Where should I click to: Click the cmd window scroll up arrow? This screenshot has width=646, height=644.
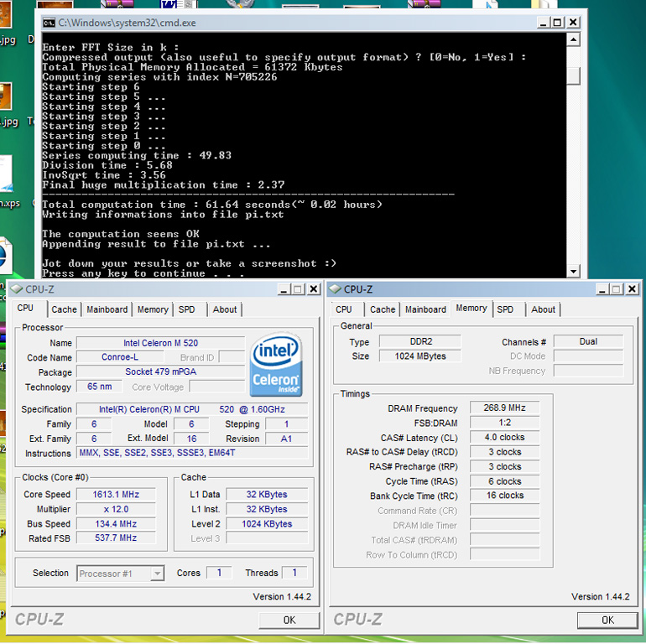(574, 39)
